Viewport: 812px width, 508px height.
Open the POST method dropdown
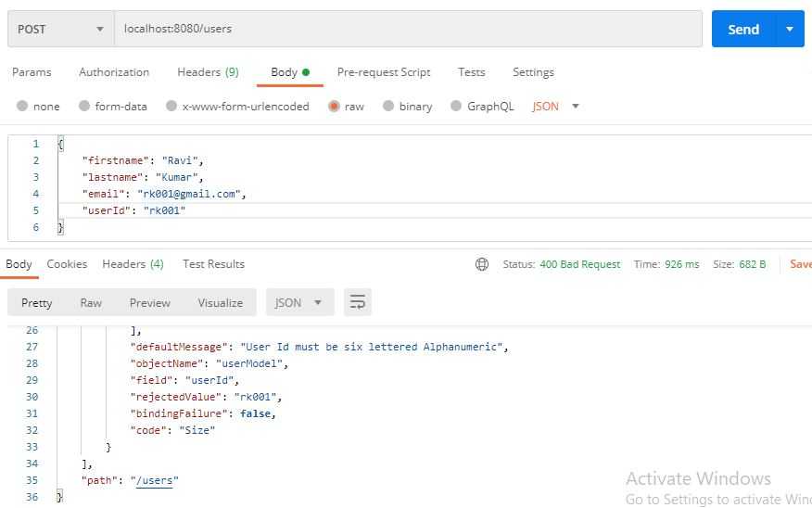[61, 29]
